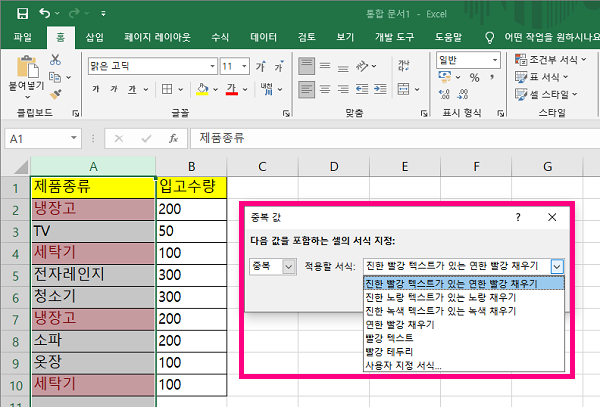The height and width of the screenshot is (407, 600).
Task: Open the Fill Color dropdown arrow
Action: (215, 90)
